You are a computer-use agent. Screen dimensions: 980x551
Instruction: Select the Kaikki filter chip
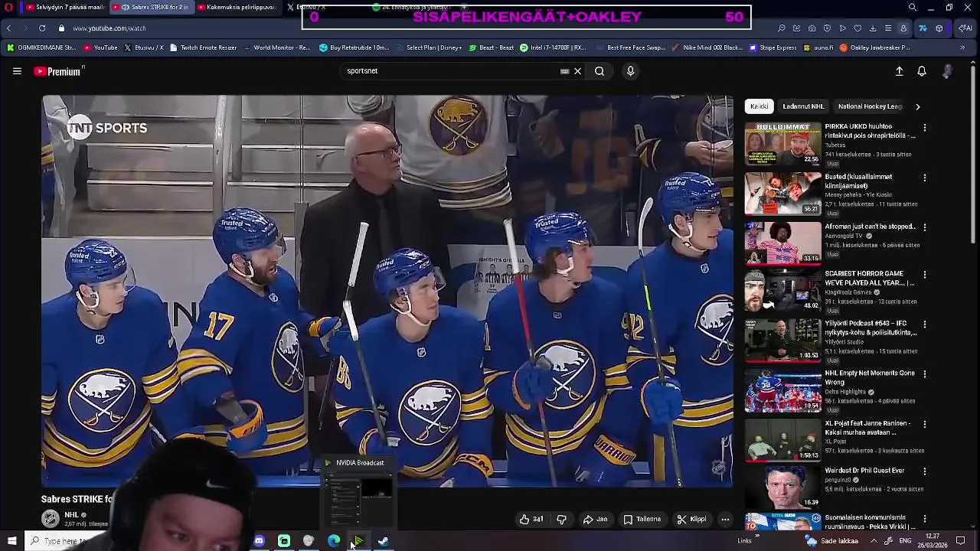tap(759, 106)
